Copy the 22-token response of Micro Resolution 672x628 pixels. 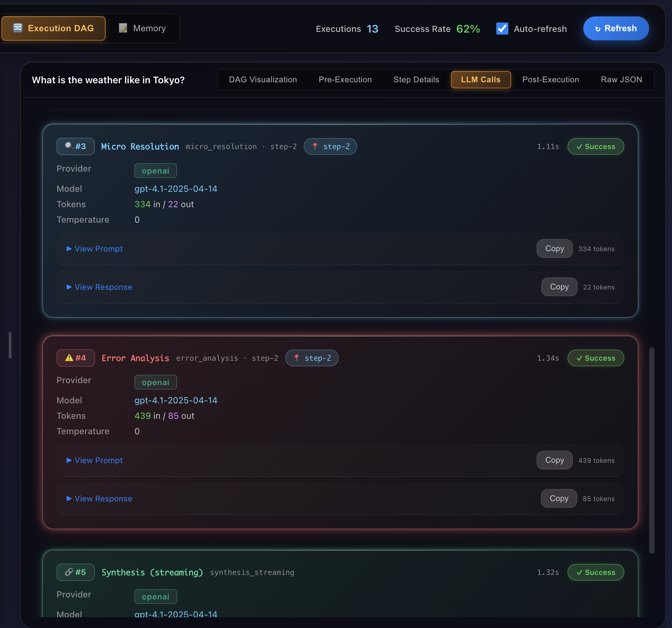[559, 287]
